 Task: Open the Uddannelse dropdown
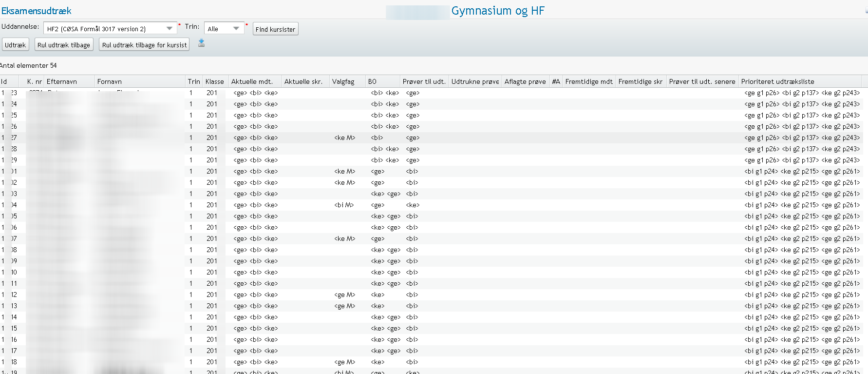coord(110,29)
